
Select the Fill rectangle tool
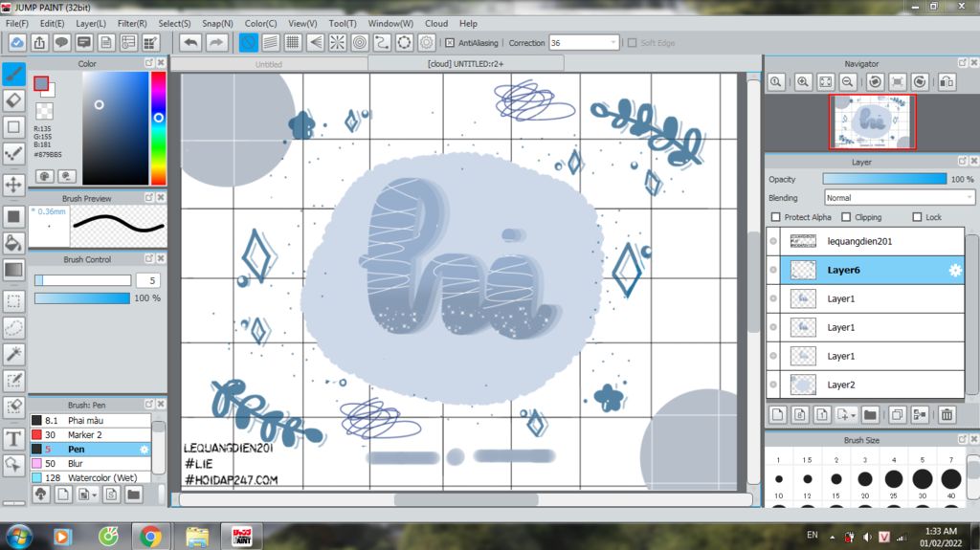tap(13, 217)
